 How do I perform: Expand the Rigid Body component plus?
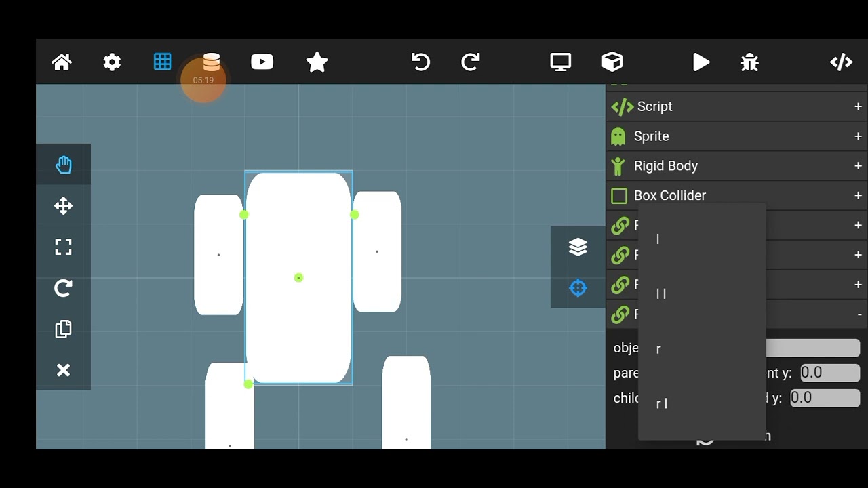pyautogui.click(x=858, y=166)
